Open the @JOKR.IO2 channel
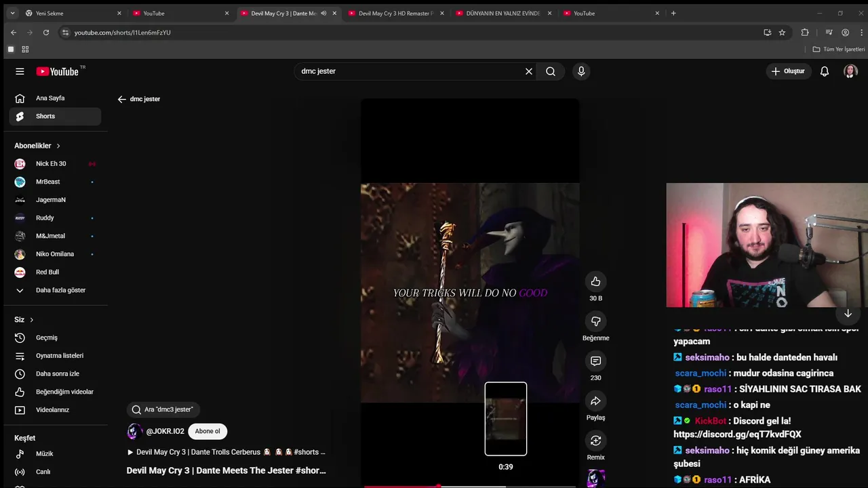Screen dimensions: 868x488 point(165,431)
